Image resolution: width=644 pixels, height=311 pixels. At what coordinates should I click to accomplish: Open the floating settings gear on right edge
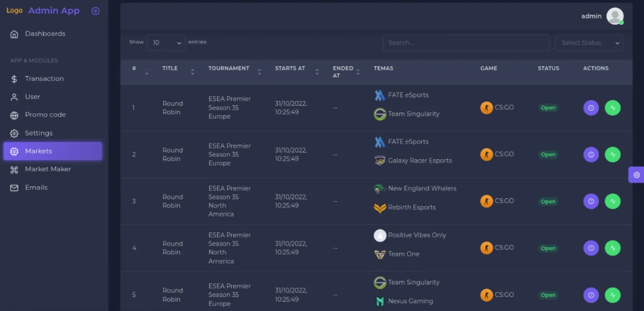click(636, 175)
